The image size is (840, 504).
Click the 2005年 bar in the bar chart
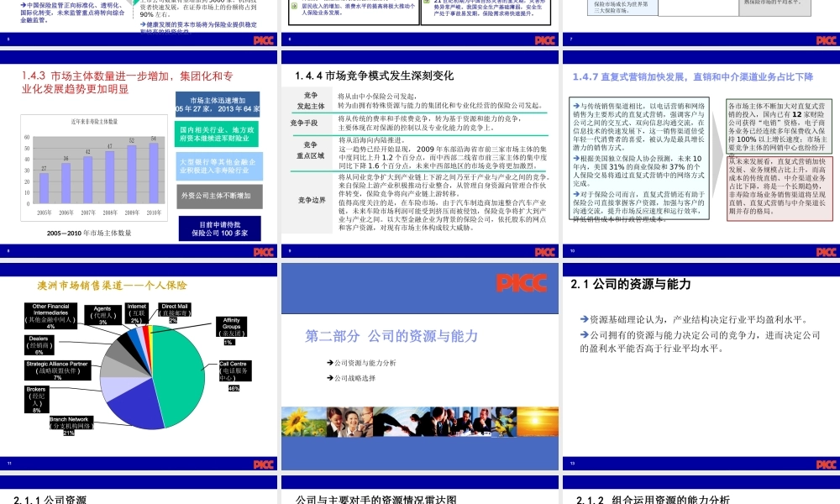point(44,188)
